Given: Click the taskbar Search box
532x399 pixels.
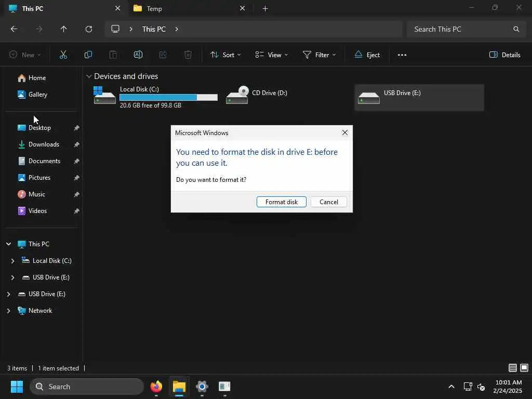Looking at the screenshot, I should pos(87,387).
